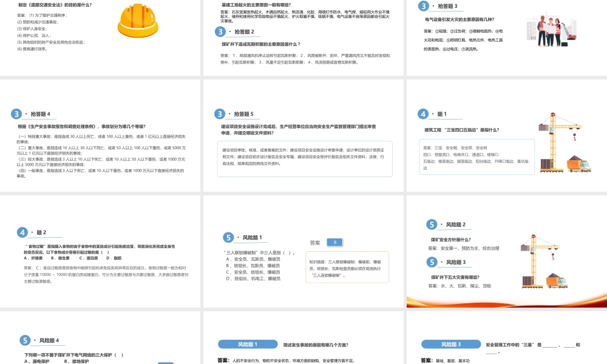Click the question 简述发生事故的原因有哪几个方面
This screenshot has width=607, height=364.
316,345
